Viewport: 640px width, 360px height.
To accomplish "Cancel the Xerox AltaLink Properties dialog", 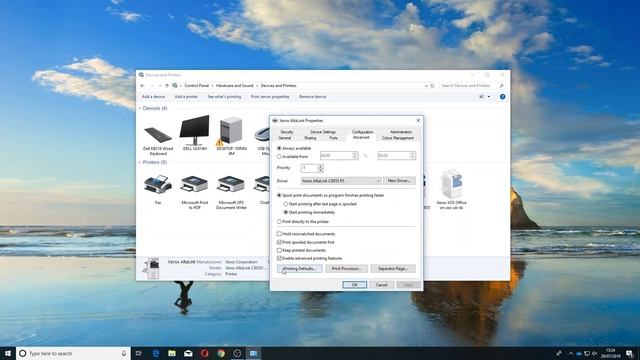I will pyautogui.click(x=381, y=284).
